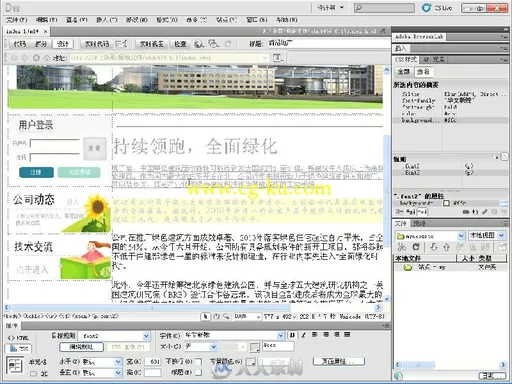
Task: Click the Live Code (实时代码) button
Action: (97, 44)
